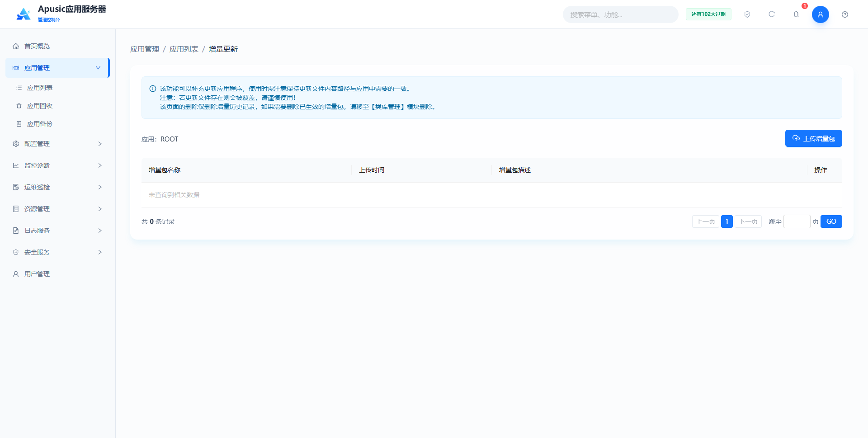
Task: Click the info icon in notice banner
Action: click(x=153, y=89)
